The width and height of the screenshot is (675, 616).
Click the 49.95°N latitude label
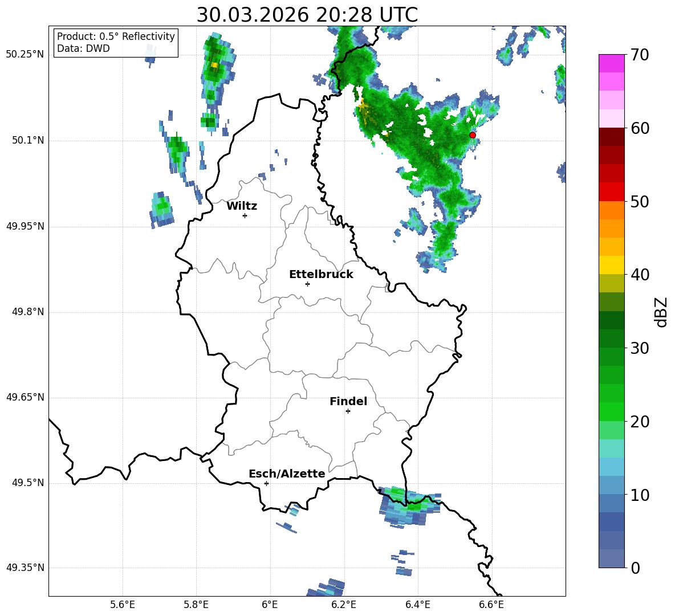pyautogui.click(x=26, y=226)
